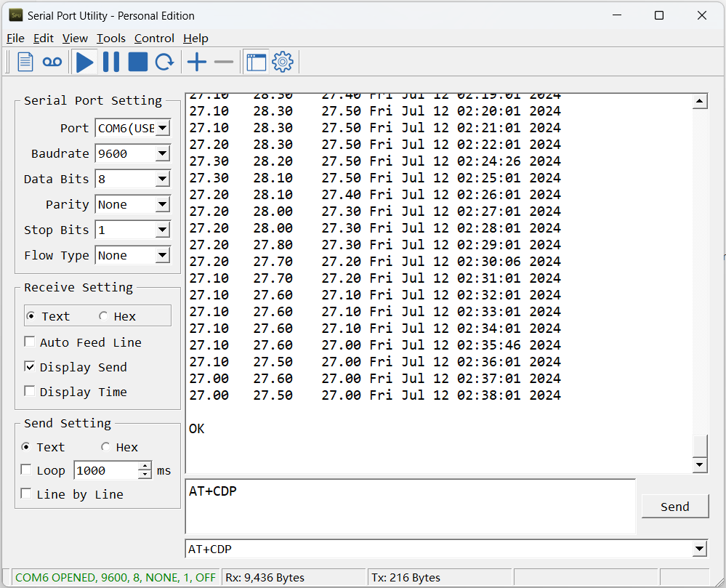726x588 pixels.
Task: Enable the Auto Feed Line checkbox
Action: [x=30, y=342]
